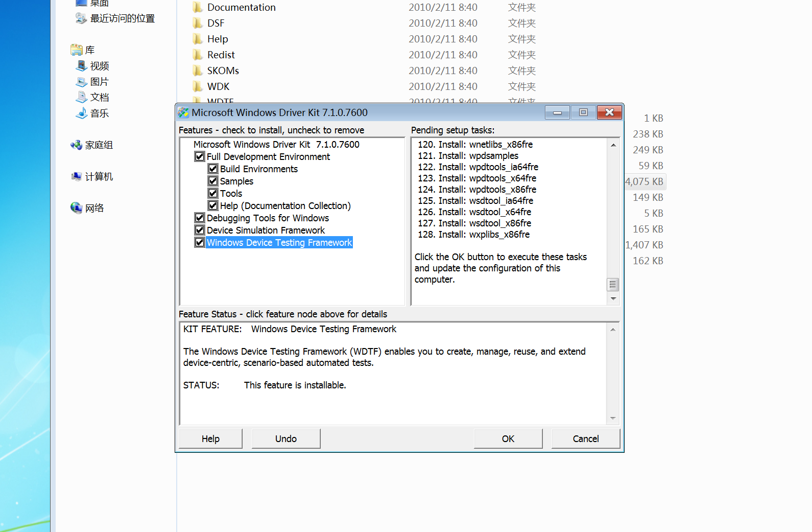Uncheck Windows Device Testing Framework
The width and height of the screenshot is (812, 532).
pyautogui.click(x=200, y=242)
